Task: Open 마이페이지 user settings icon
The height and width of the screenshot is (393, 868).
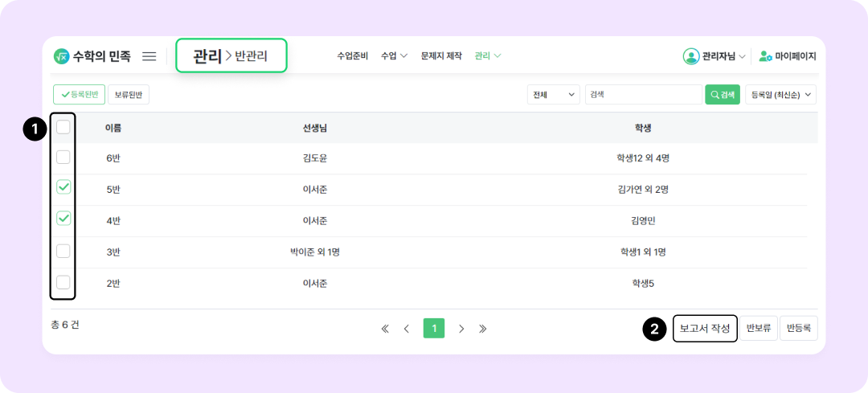Action: 766,56
